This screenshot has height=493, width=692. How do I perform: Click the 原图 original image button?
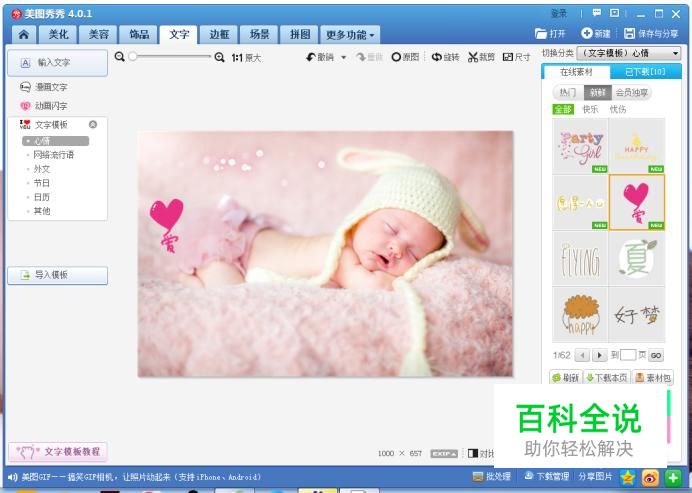coord(405,57)
